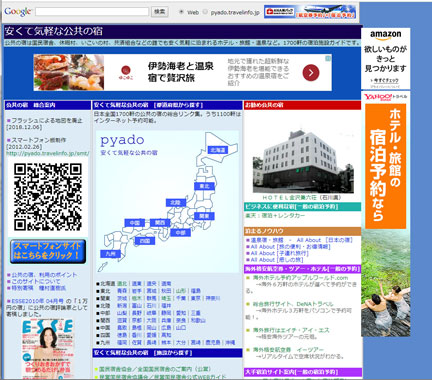The height and width of the screenshot is (380, 432).
Task: Click 今すぐチェック in the amazon ad
Action: 385,80
